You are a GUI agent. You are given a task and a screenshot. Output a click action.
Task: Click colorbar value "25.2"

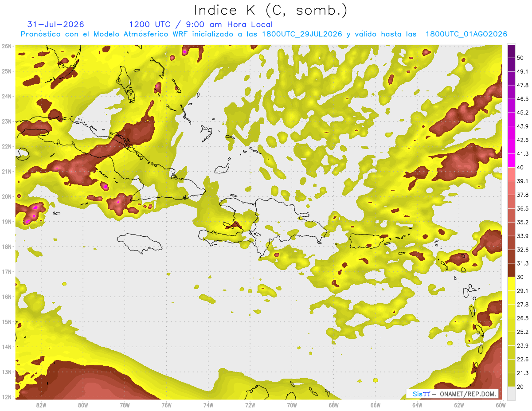[x=523, y=332]
